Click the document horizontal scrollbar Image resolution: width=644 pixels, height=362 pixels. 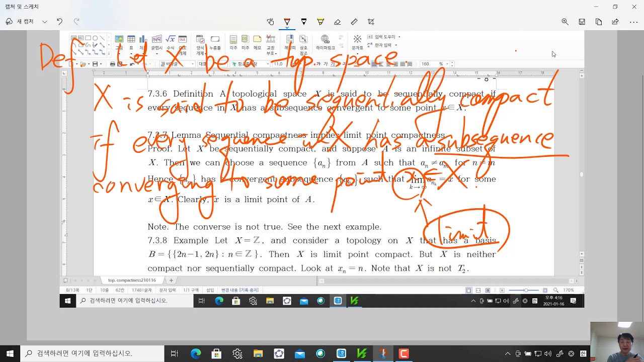pyautogui.click(x=445, y=281)
